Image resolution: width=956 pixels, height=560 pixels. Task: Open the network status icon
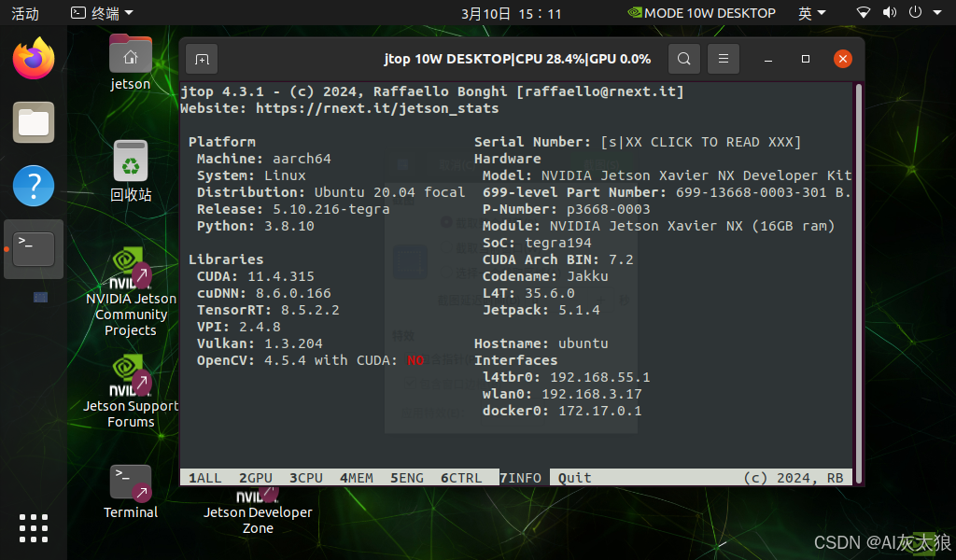pos(864,13)
